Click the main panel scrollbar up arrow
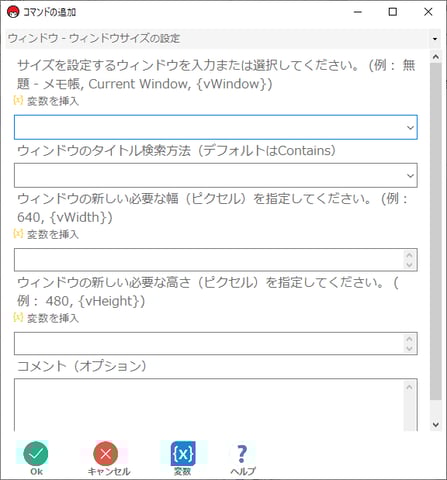Screen dimensions: 447x480 [436, 57]
